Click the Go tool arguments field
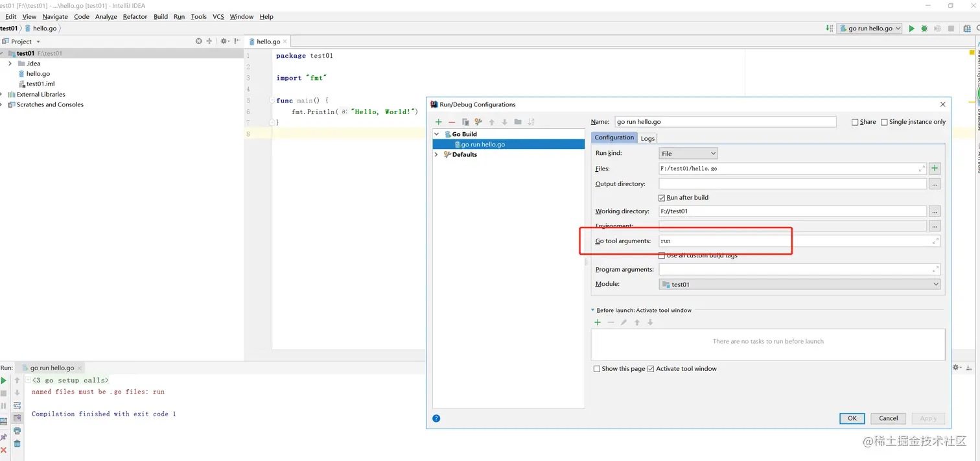The width and height of the screenshot is (980, 461). 799,241
